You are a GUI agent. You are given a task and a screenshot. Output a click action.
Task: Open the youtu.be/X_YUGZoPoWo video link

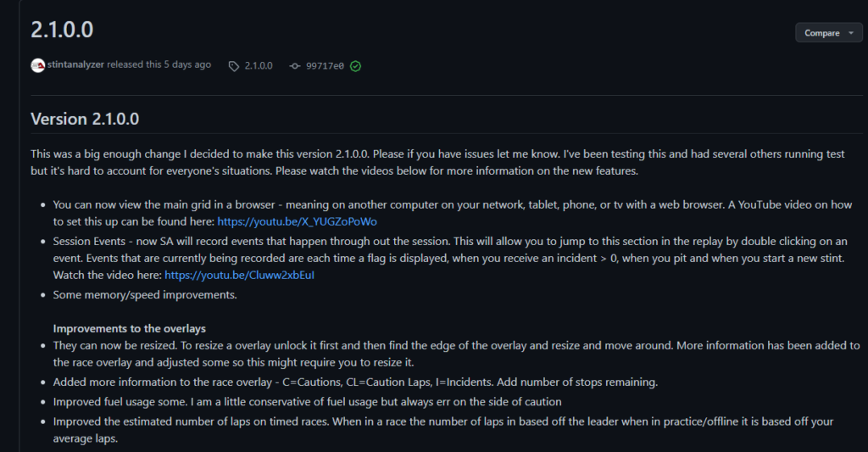pyautogui.click(x=297, y=221)
